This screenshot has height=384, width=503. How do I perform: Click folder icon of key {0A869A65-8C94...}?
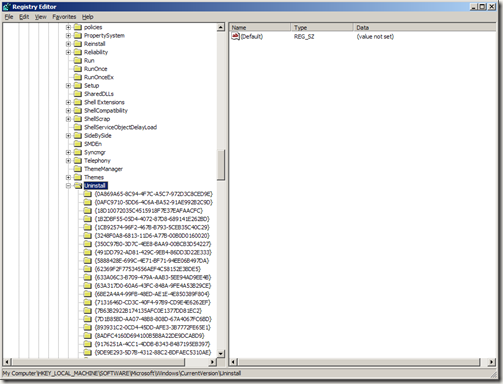pyautogui.click(x=87, y=194)
